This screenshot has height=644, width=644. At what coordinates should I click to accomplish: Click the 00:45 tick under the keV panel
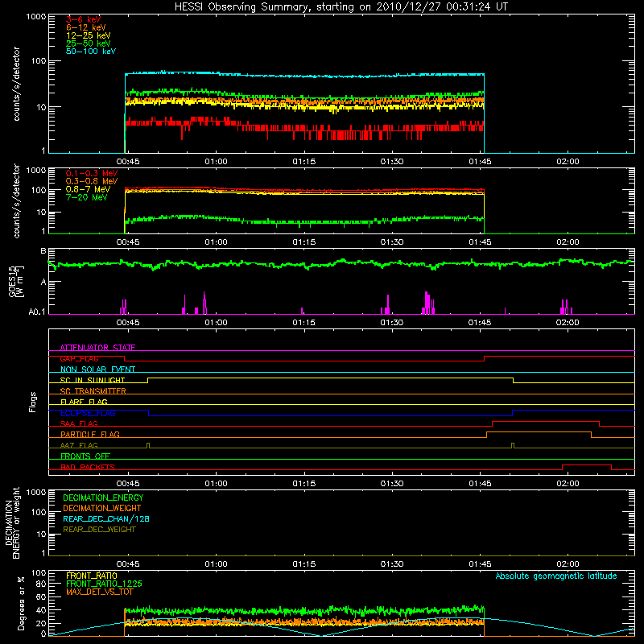pos(128,162)
